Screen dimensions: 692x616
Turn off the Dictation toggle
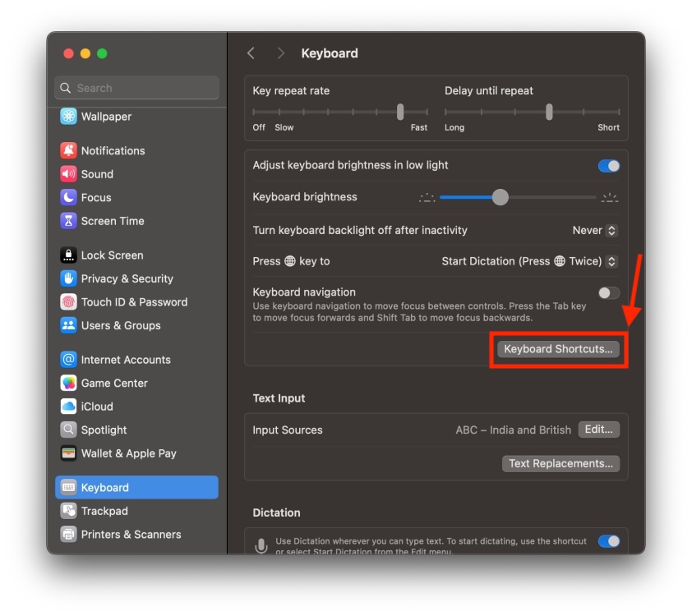click(607, 540)
